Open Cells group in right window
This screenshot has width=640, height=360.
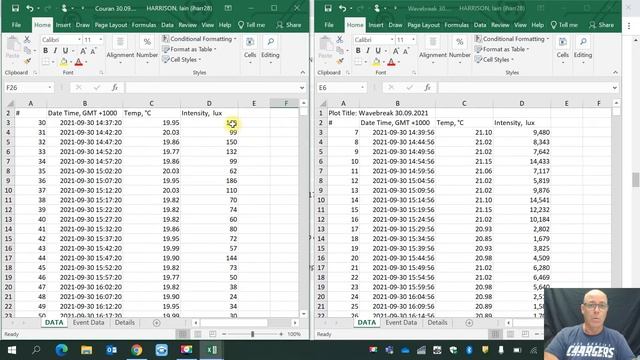(x=562, y=49)
